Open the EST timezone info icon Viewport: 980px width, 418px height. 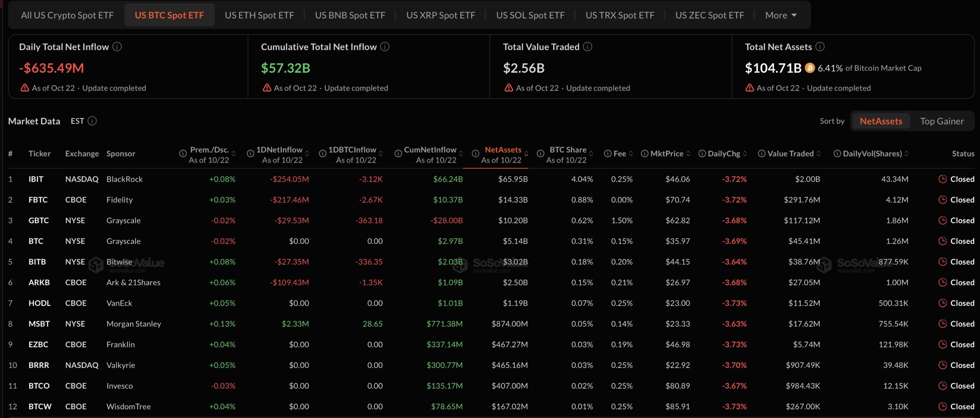pos(92,121)
